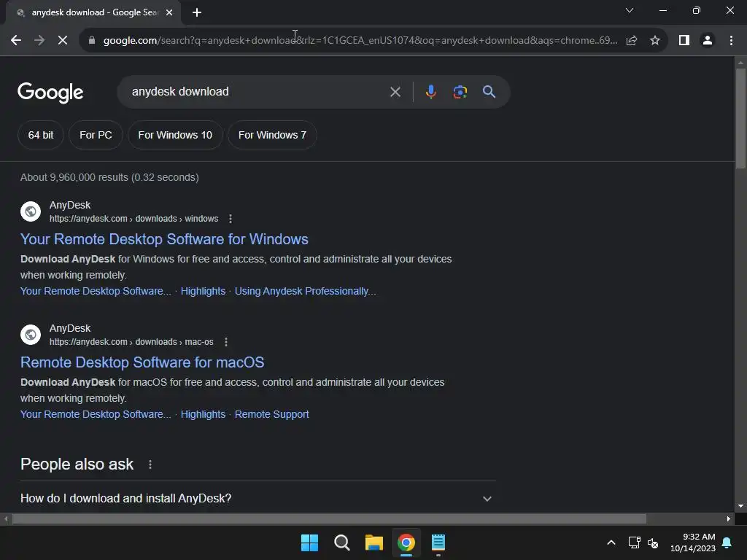The height and width of the screenshot is (560, 747).
Task: Open Highlights sitelink under macOS result
Action: (203, 414)
